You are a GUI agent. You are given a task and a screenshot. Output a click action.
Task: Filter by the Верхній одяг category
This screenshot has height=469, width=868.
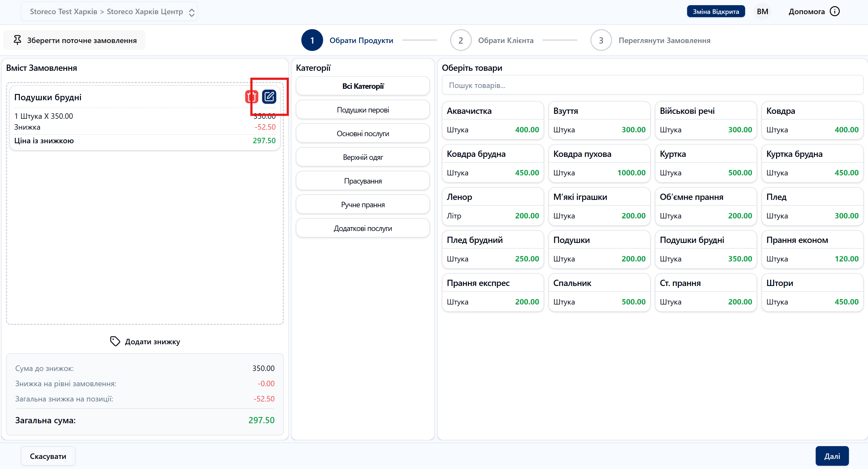(363, 157)
